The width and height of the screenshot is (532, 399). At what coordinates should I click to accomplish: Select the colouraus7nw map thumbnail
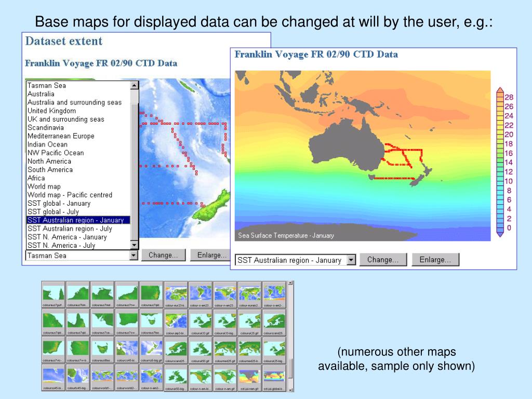(x=127, y=295)
